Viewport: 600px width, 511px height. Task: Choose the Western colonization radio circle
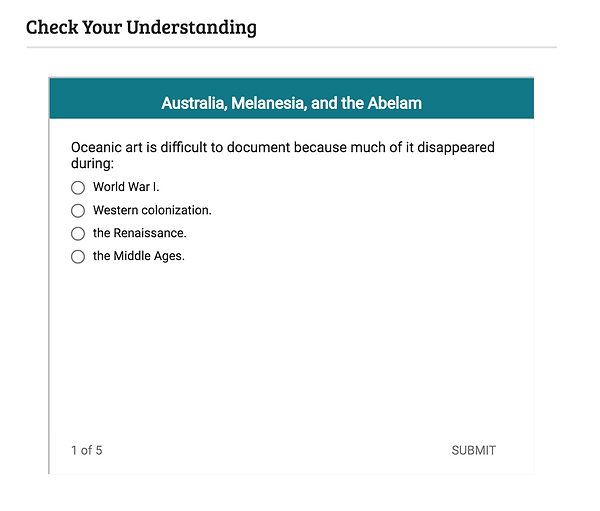point(78,210)
